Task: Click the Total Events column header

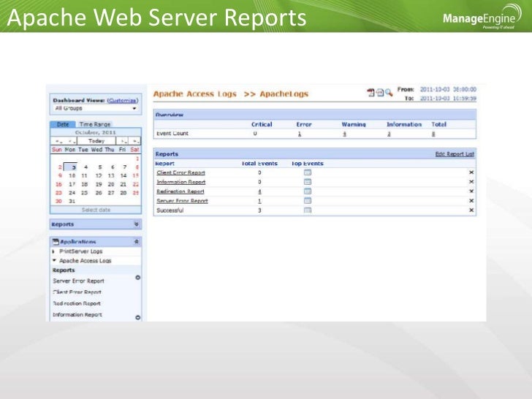Action: tap(259, 164)
